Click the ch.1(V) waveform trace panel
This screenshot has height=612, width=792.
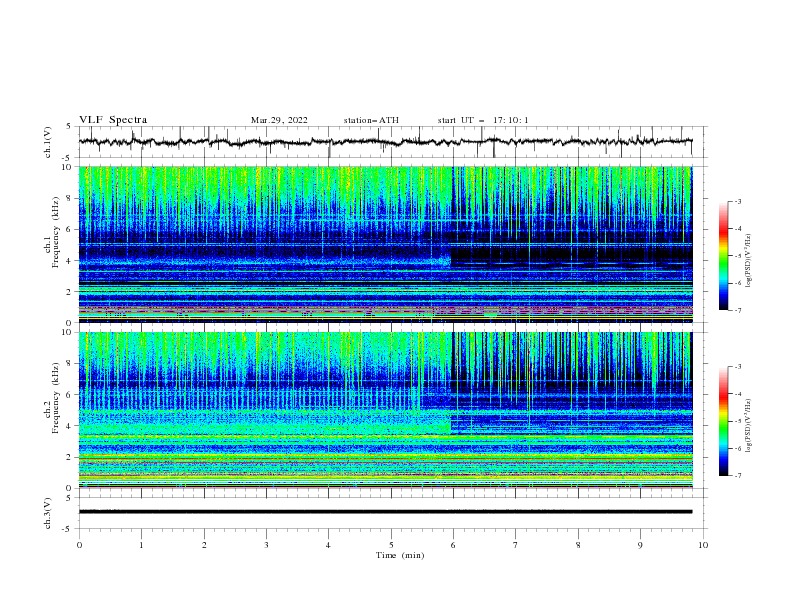[393, 142]
